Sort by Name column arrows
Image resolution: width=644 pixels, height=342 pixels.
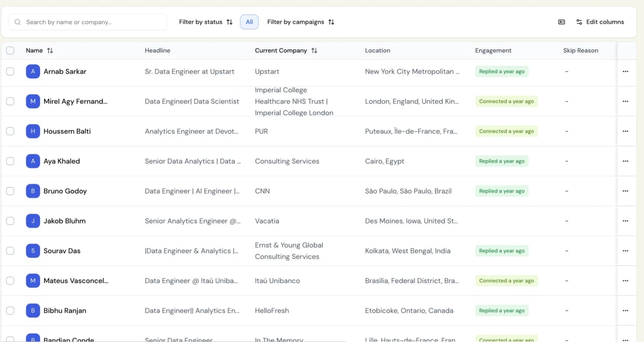click(x=50, y=50)
